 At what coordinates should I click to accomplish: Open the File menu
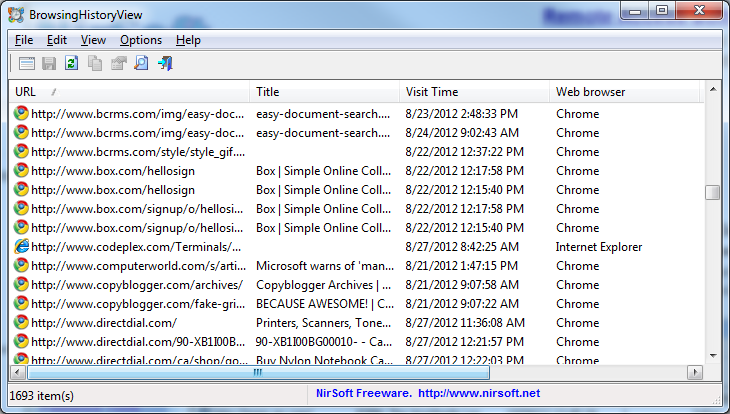coord(24,41)
